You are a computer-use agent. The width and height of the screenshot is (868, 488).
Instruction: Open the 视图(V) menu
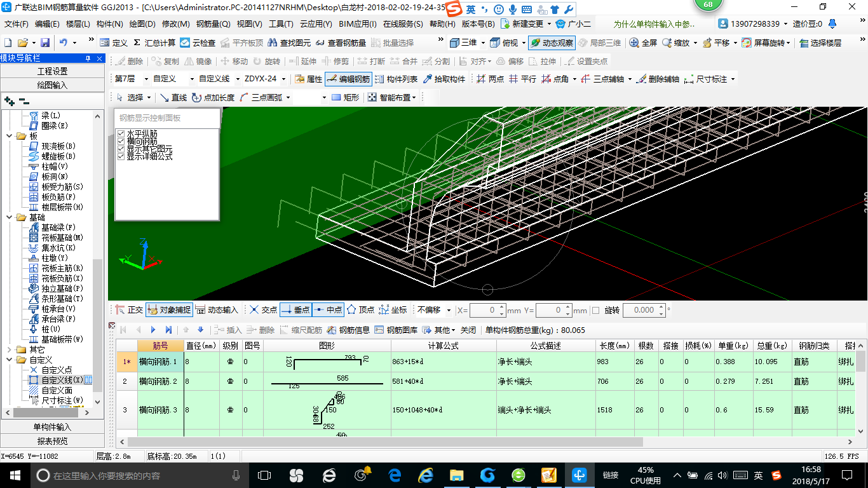[249, 24]
